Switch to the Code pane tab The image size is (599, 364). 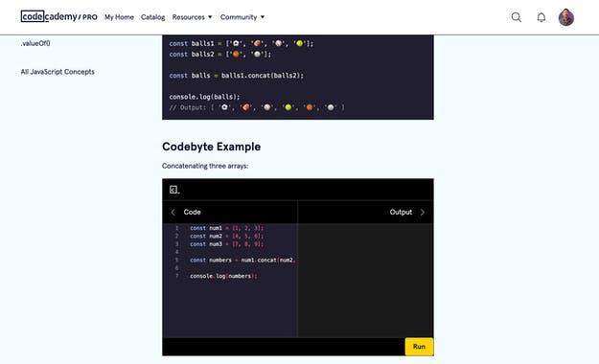click(x=192, y=212)
